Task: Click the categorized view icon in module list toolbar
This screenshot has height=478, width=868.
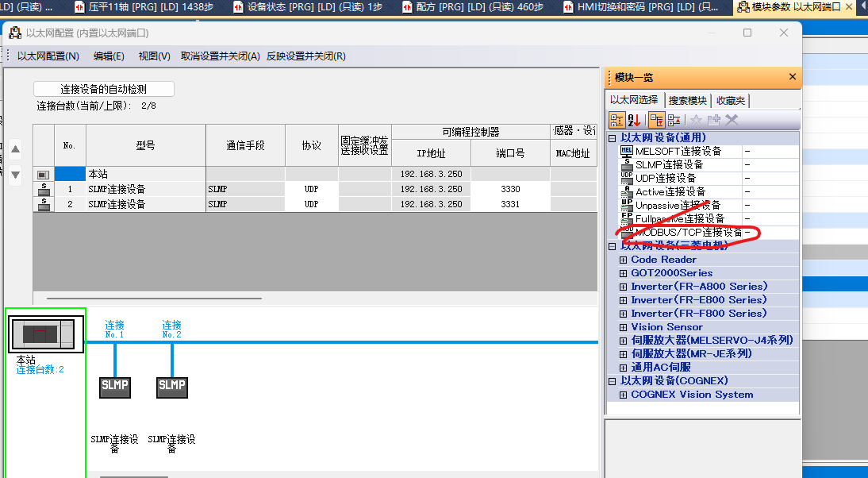Action: click(x=616, y=120)
